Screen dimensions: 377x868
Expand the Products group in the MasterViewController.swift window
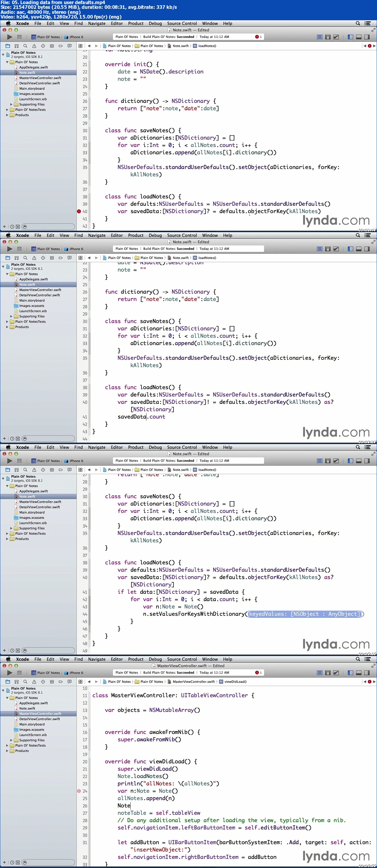[x=7, y=751]
